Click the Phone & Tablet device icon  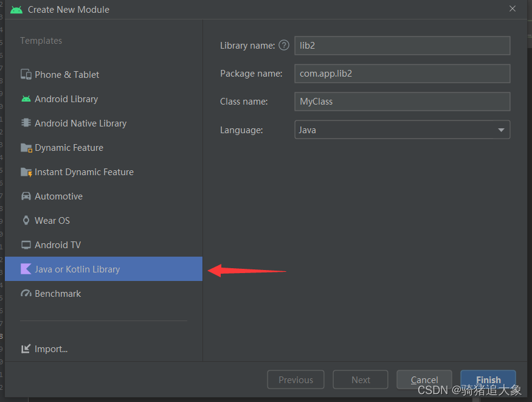pos(26,74)
